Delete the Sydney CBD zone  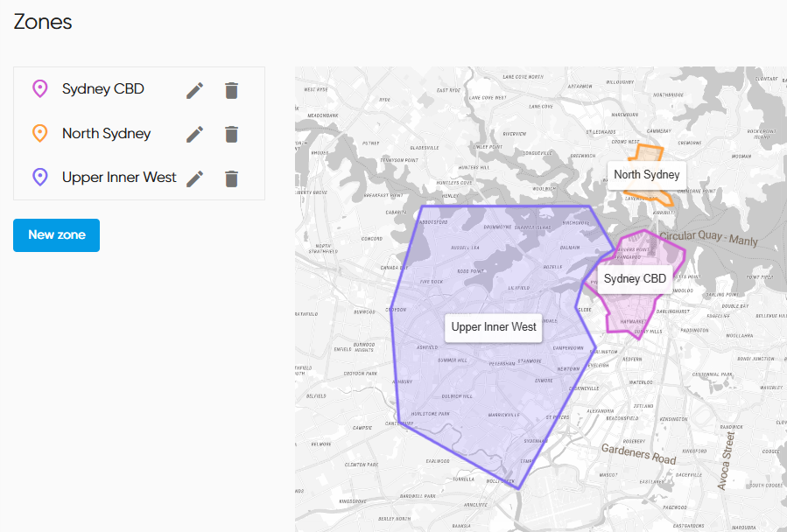click(x=231, y=90)
